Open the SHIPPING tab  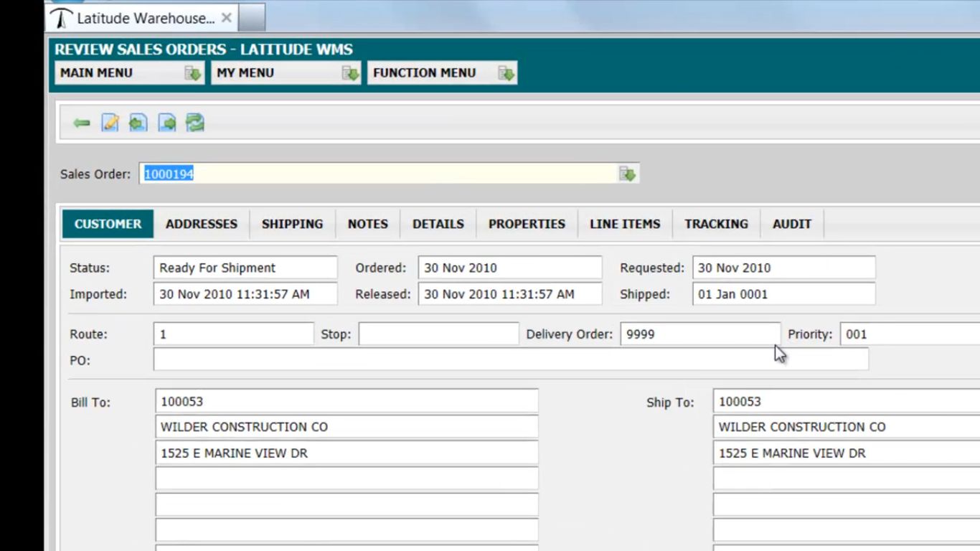[x=293, y=224]
